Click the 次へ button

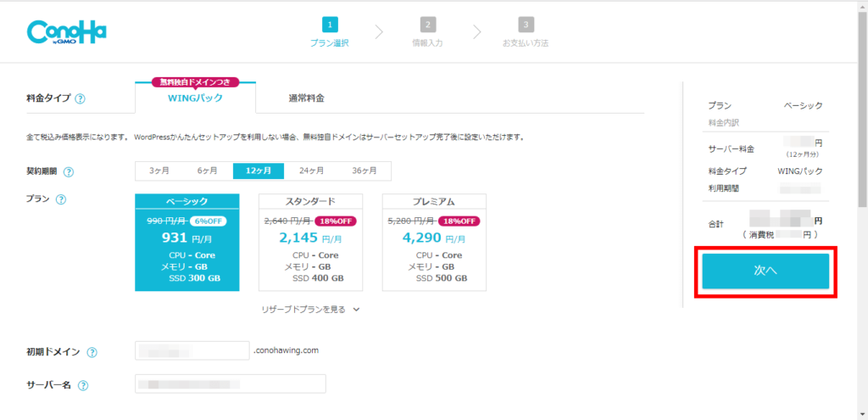[x=765, y=272]
